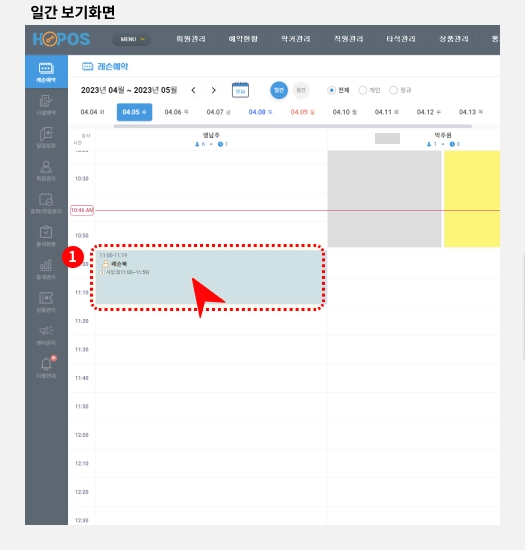The image size is (525, 550).
Task: Jump to today with the 오늘 calendar icon
Action: (240, 90)
